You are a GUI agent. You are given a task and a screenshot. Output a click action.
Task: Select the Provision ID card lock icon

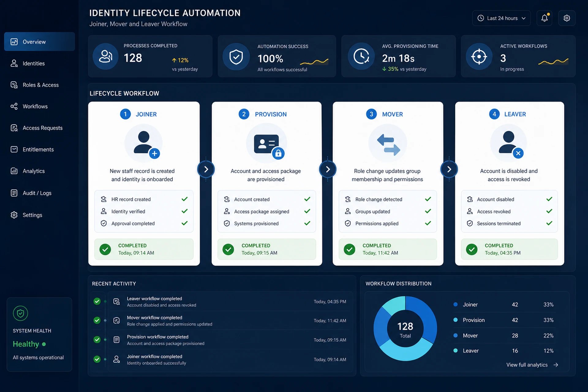click(266, 143)
